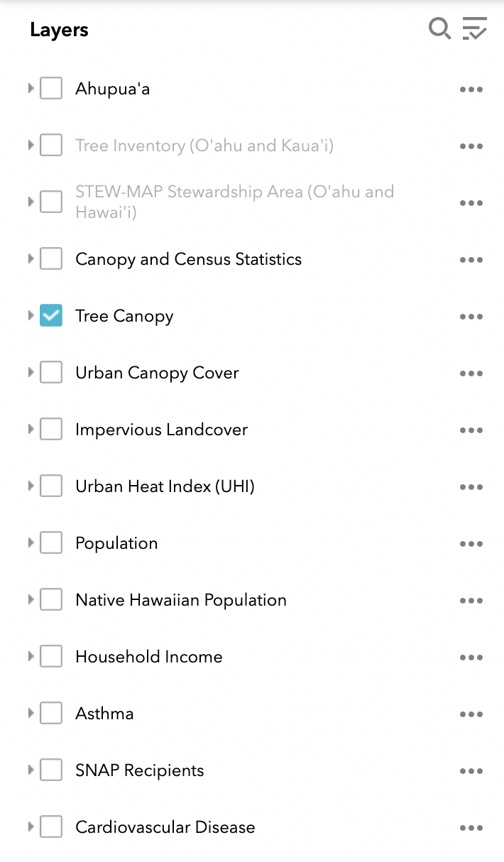This screenshot has width=504, height=862.
Task: Open options for Cardiovascular Disease layer
Action: pos(471,828)
